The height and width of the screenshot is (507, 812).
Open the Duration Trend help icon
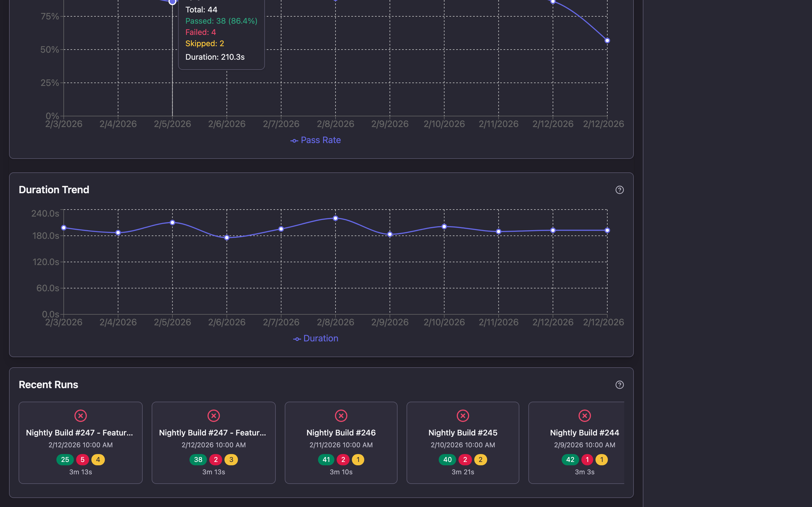point(619,190)
